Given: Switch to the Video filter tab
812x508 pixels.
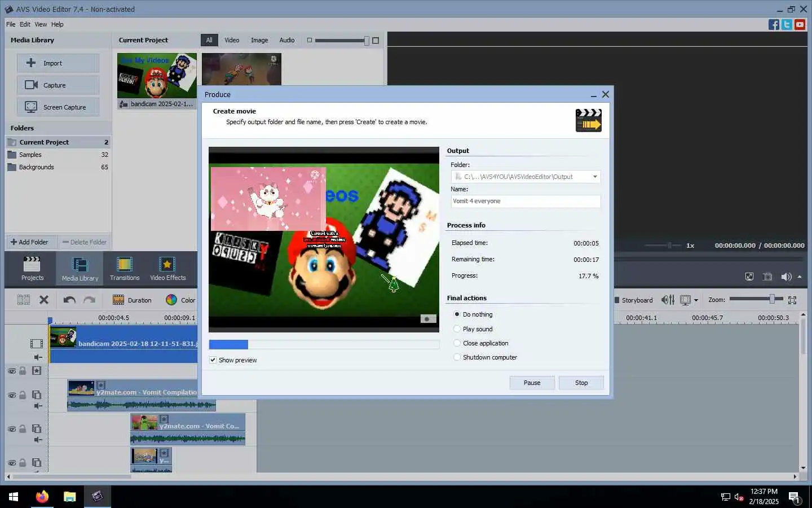Looking at the screenshot, I should [232, 40].
